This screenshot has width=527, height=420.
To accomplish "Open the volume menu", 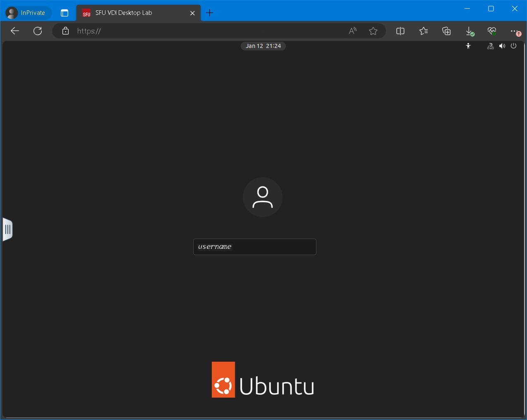I will [x=502, y=46].
